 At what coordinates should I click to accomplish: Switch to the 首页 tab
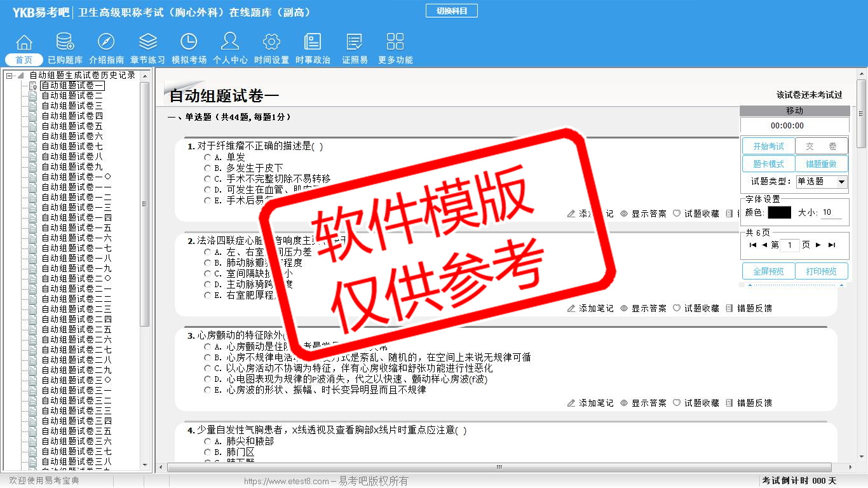click(x=24, y=60)
